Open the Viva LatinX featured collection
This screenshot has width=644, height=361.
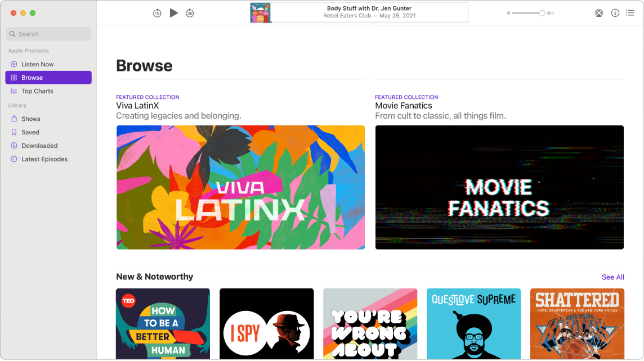240,187
